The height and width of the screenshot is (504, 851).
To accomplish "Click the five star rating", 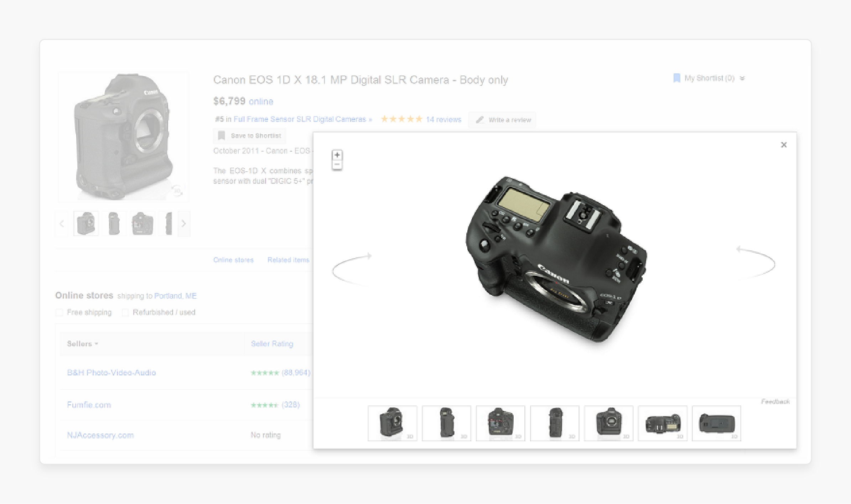I will click(x=402, y=119).
